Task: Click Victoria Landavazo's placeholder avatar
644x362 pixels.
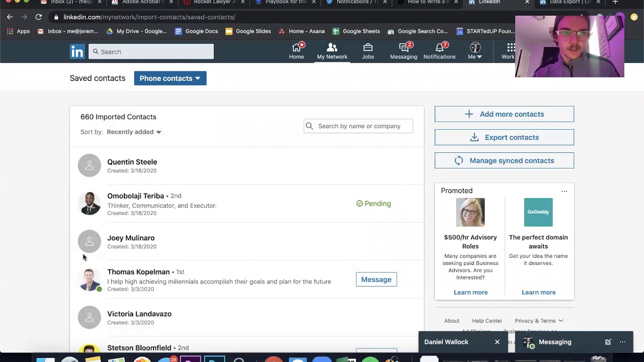Action: coord(90,317)
